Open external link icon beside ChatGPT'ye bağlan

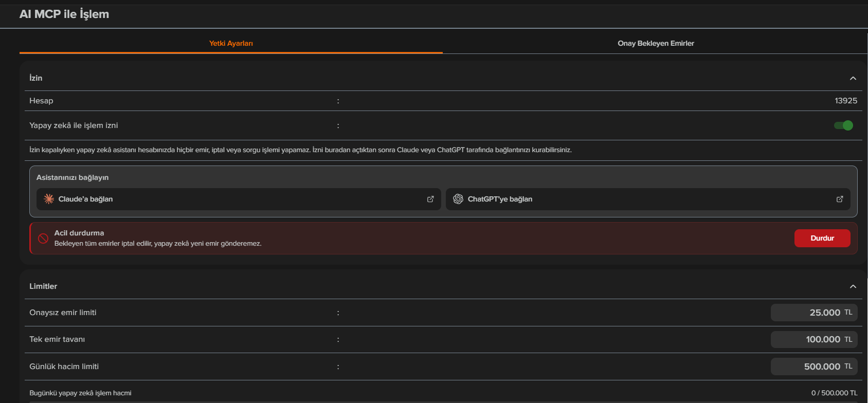click(840, 199)
